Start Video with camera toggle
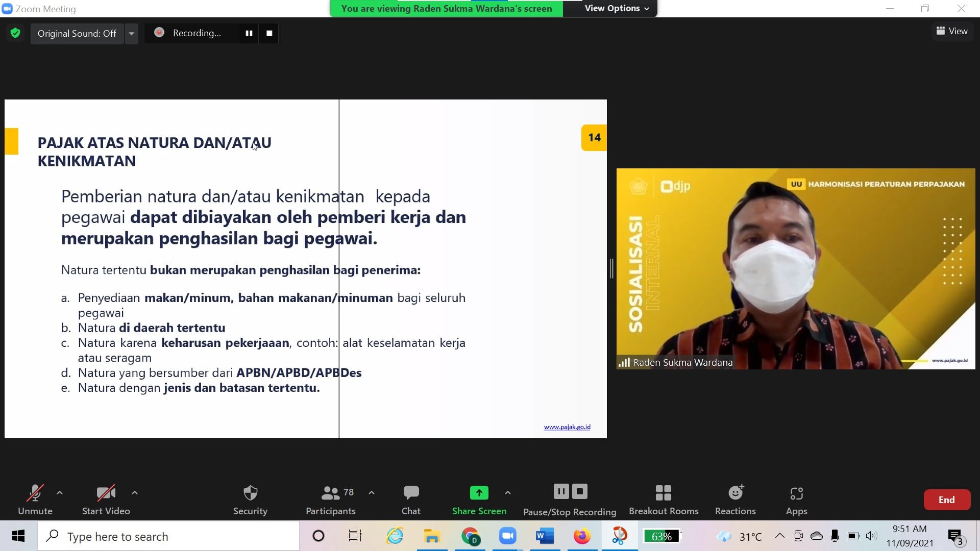Image resolution: width=980 pixels, height=551 pixels. point(106,499)
